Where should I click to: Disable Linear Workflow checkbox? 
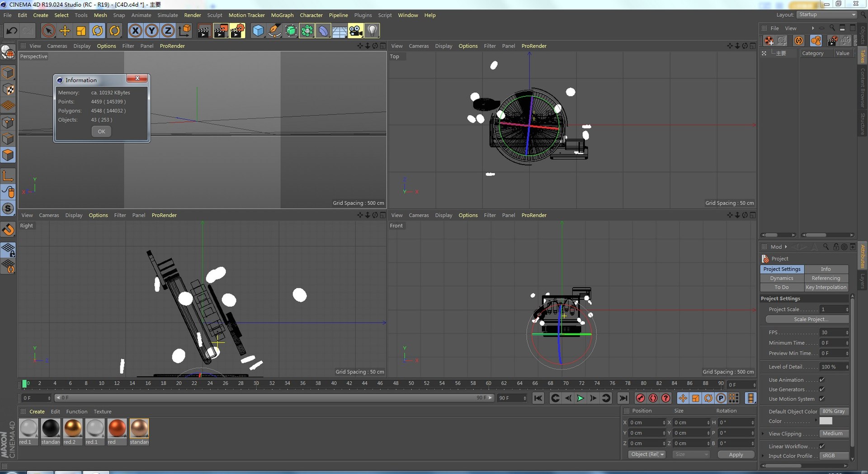tap(822, 446)
